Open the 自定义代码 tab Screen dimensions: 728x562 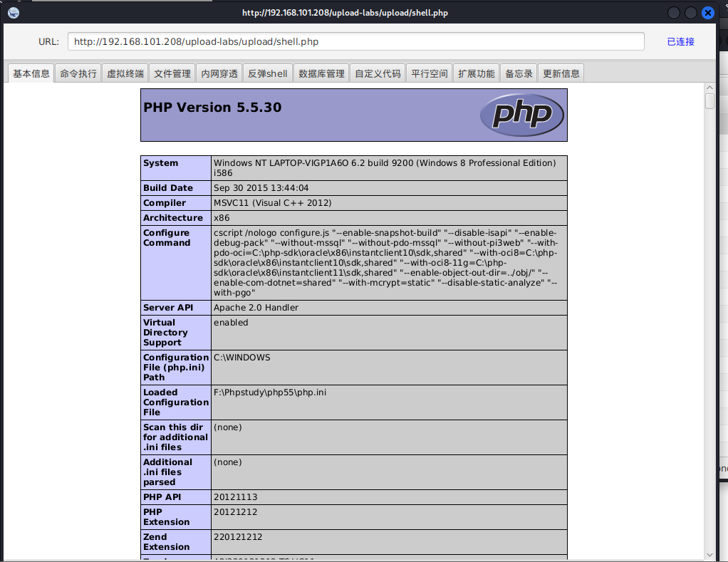pos(378,74)
